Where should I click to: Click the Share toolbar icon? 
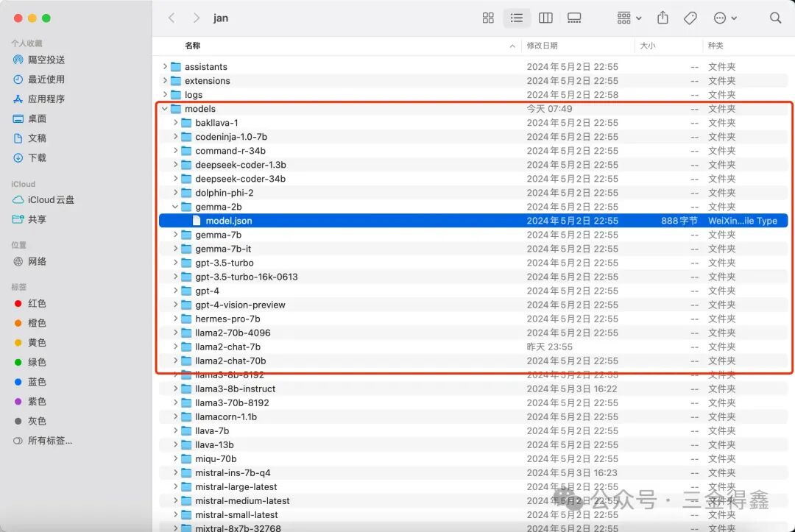pyautogui.click(x=662, y=18)
